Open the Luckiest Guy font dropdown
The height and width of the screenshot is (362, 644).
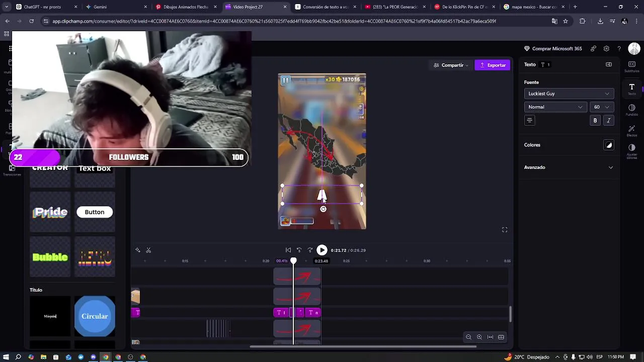[x=569, y=94]
